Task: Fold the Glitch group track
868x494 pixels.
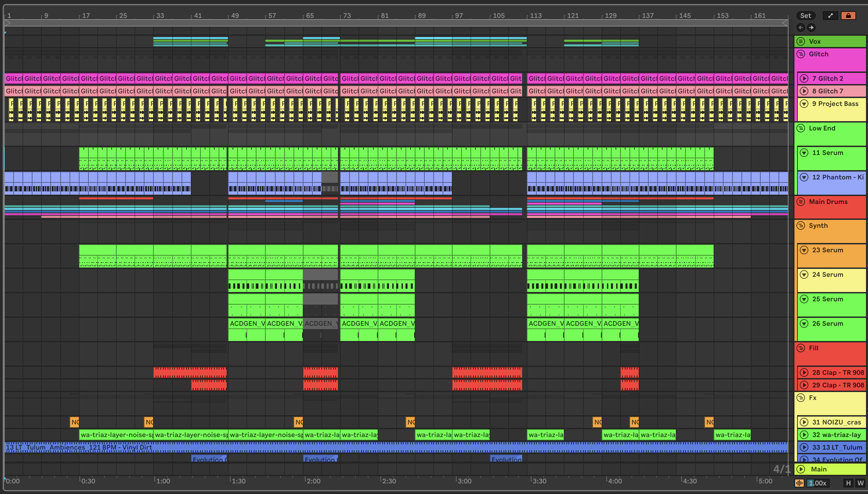Action: pos(801,54)
